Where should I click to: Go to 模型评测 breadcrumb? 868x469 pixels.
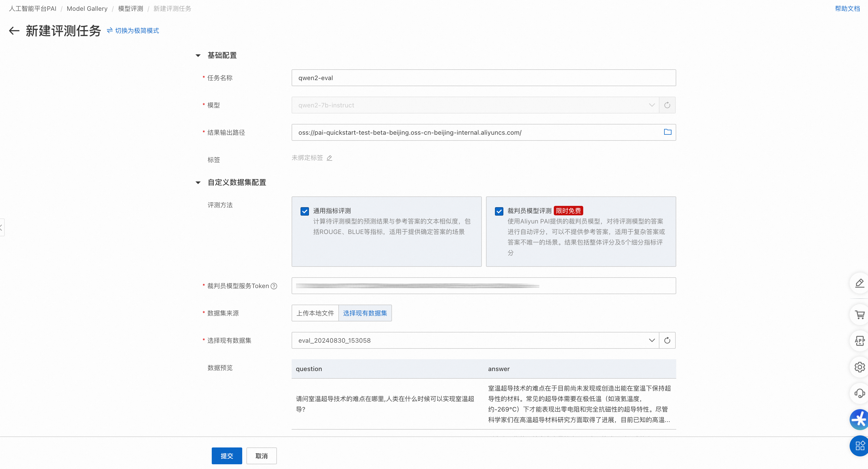click(130, 8)
